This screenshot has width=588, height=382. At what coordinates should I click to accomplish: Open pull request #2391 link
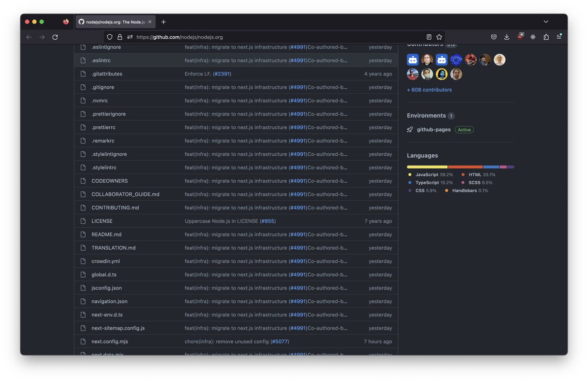(222, 74)
